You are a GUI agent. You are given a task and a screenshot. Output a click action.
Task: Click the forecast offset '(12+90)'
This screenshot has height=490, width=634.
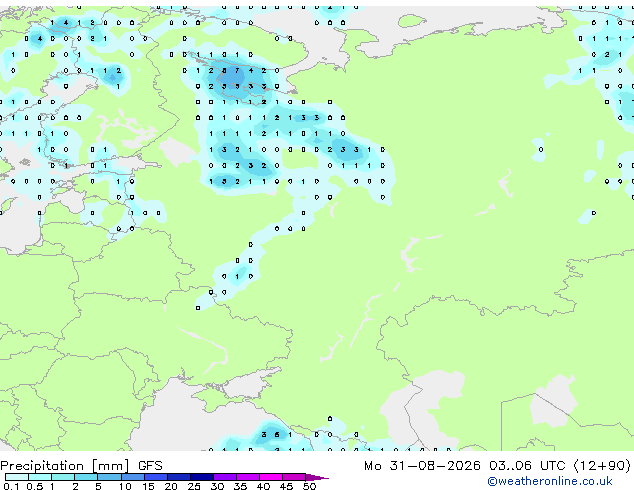pyautogui.click(x=602, y=466)
